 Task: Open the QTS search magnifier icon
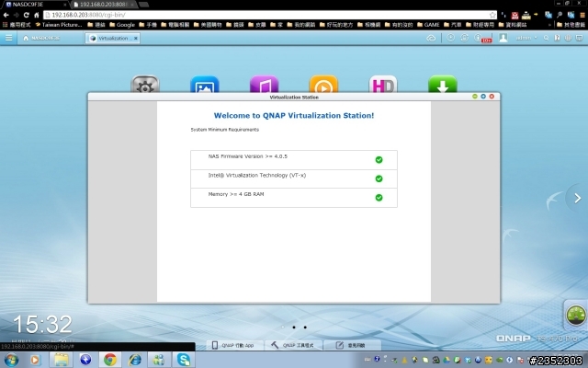click(547, 38)
